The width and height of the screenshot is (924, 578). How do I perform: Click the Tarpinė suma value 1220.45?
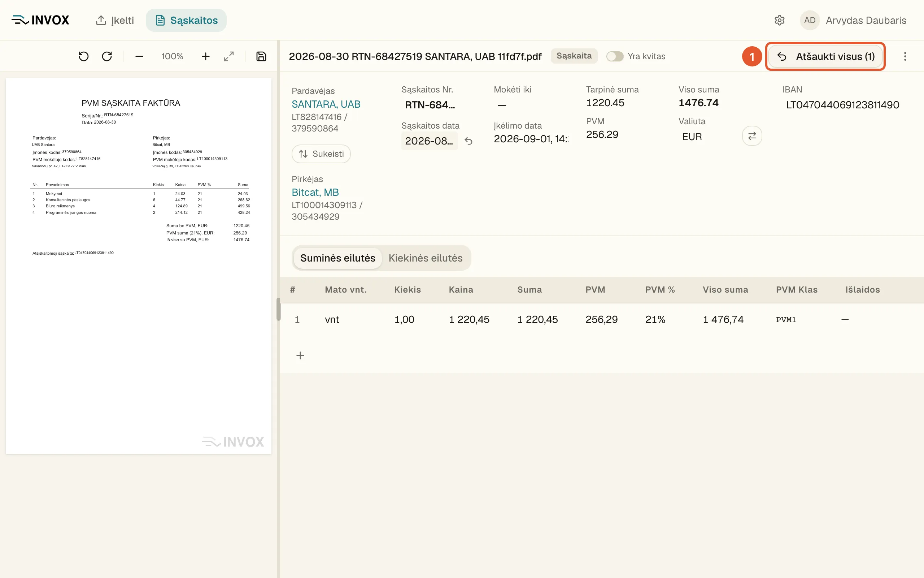click(605, 103)
